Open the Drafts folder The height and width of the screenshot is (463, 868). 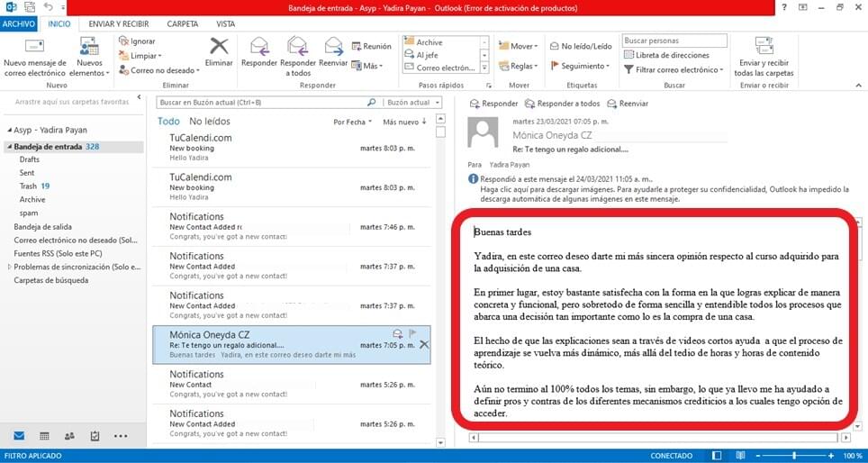click(30, 159)
